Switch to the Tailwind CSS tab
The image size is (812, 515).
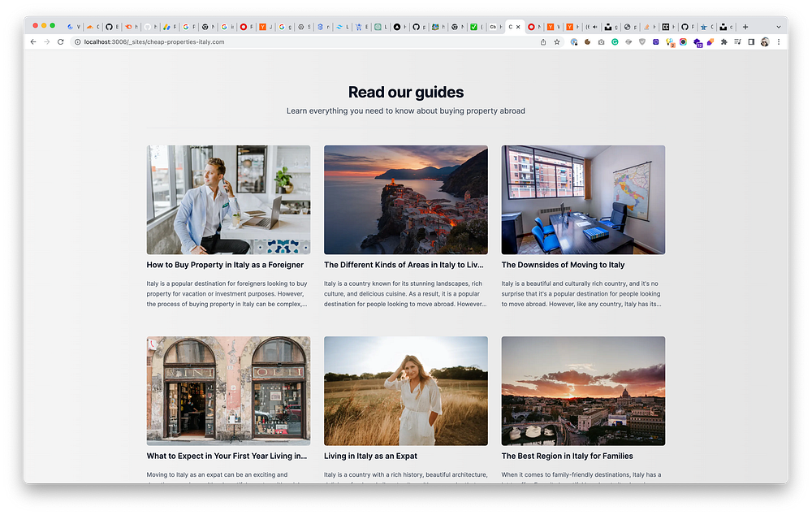(x=341, y=27)
